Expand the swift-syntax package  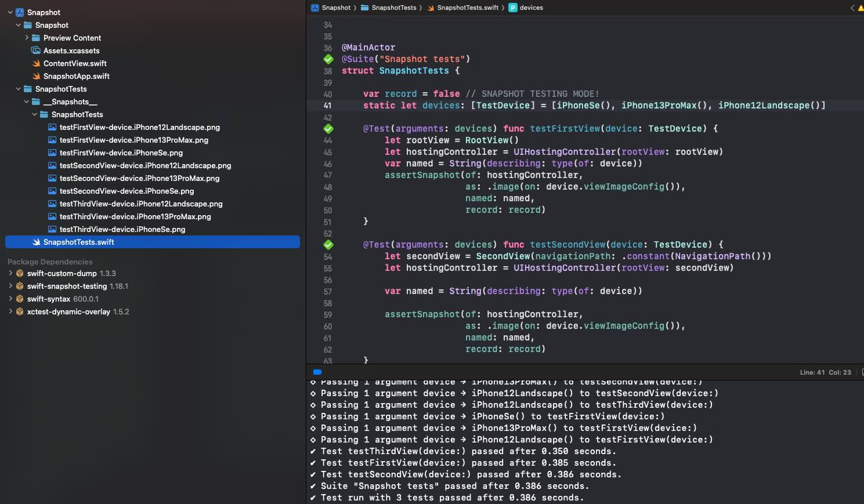click(10, 299)
